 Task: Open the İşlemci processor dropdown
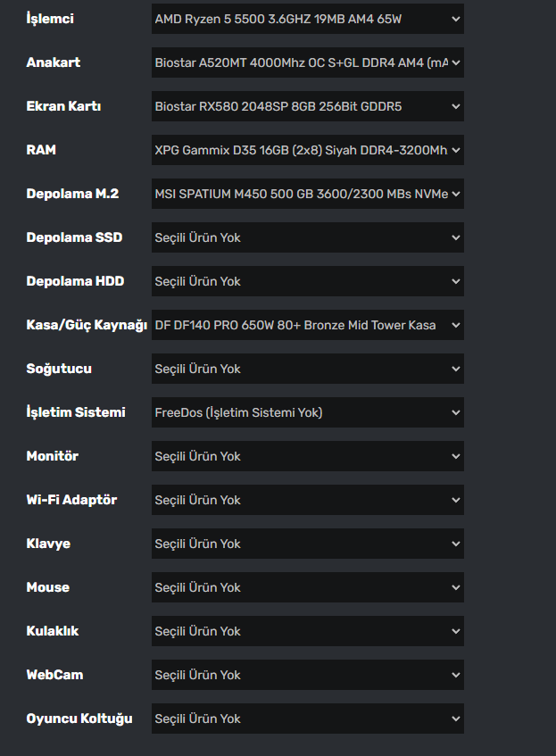tap(307, 19)
